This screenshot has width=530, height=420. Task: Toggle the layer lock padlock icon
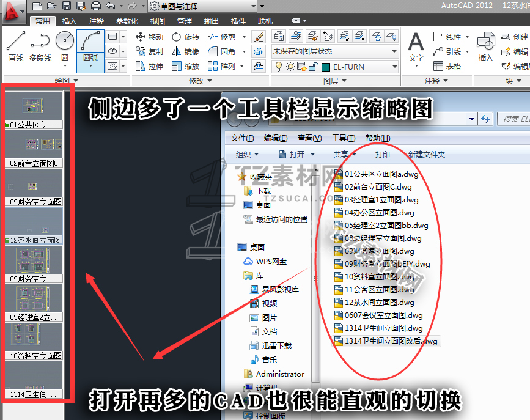point(314,67)
